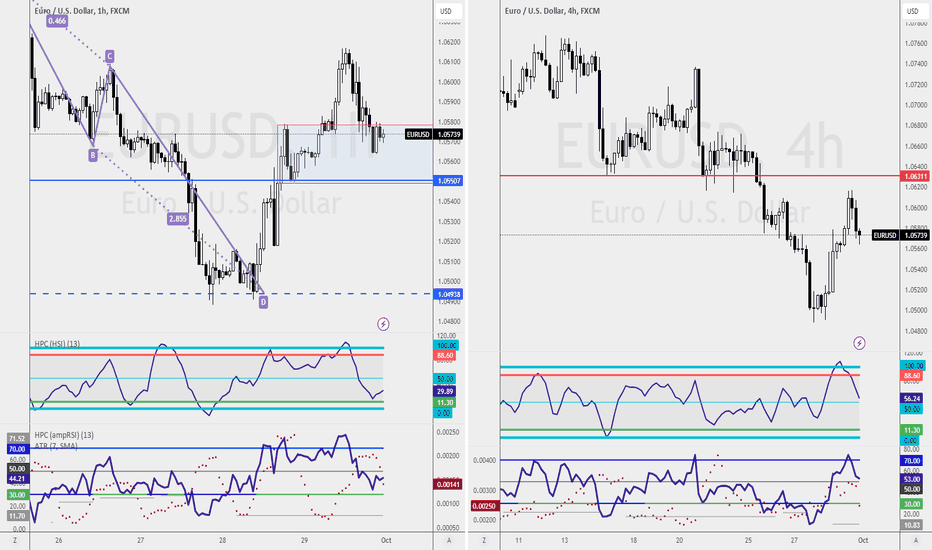Image resolution: width=932 pixels, height=550 pixels.
Task: Click the 100.00 cyan level on 1h chart
Action: 446,345
